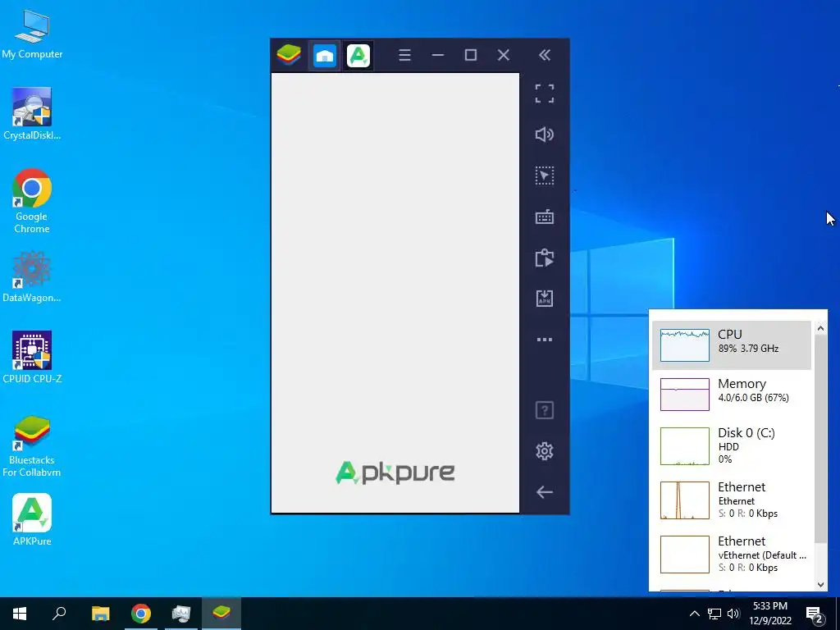Open BlueStacks help question mark

545,411
